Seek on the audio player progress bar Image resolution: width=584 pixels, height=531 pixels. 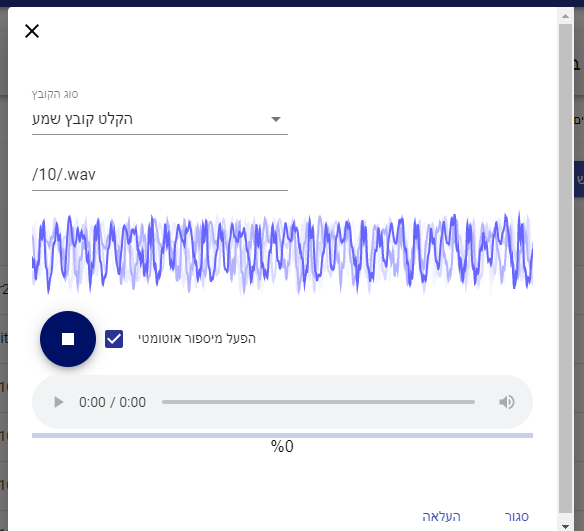coord(318,402)
